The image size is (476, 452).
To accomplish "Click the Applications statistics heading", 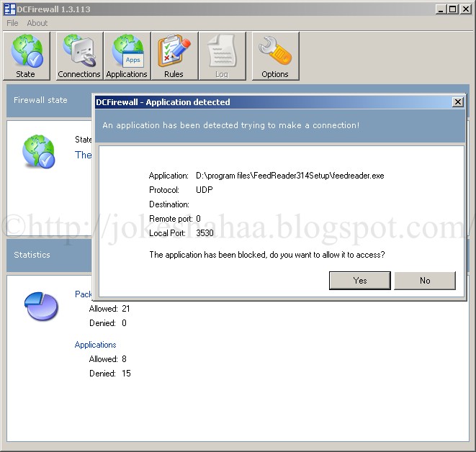I will [95, 345].
